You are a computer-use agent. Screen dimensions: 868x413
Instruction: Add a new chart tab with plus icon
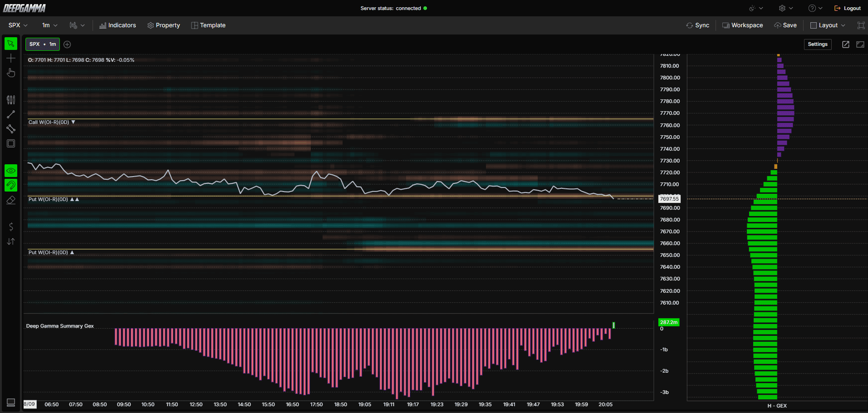point(67,44)
